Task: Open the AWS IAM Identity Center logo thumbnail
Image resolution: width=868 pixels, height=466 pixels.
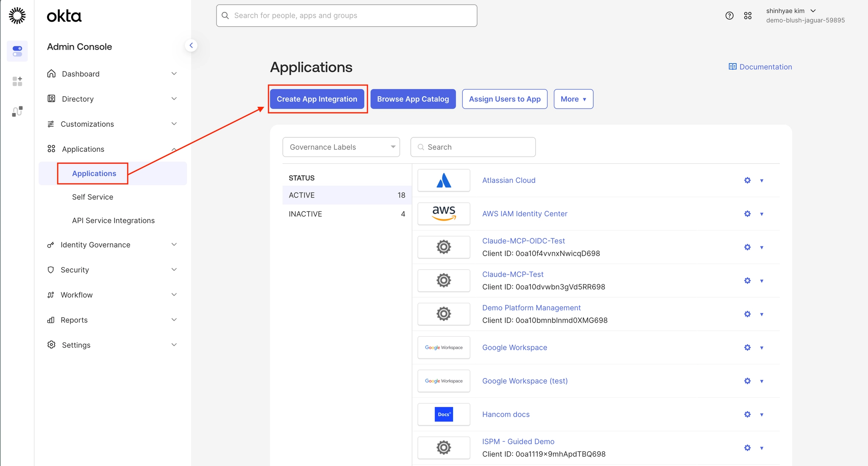Action: pyautogui.click(x=444, y=214)
